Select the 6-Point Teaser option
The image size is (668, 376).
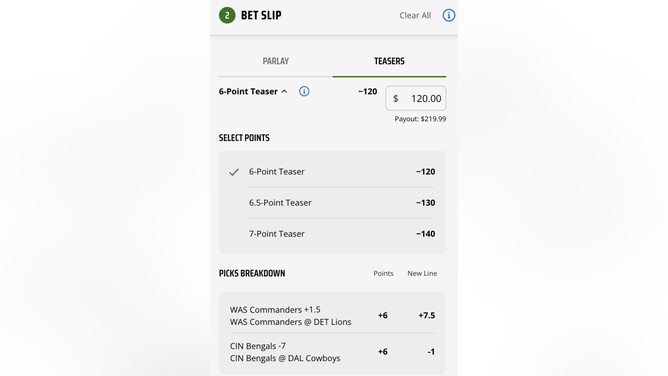click(332, 172)
